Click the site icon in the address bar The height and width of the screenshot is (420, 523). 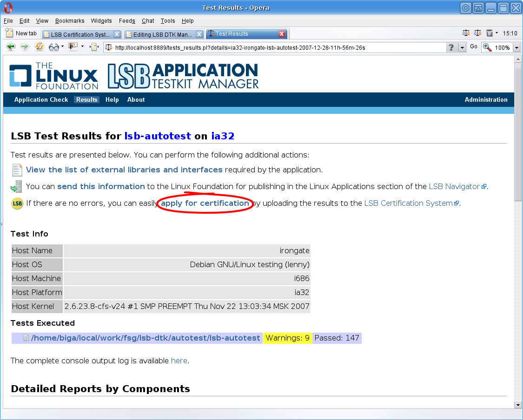pyautogui.click(x=109, y=47)
